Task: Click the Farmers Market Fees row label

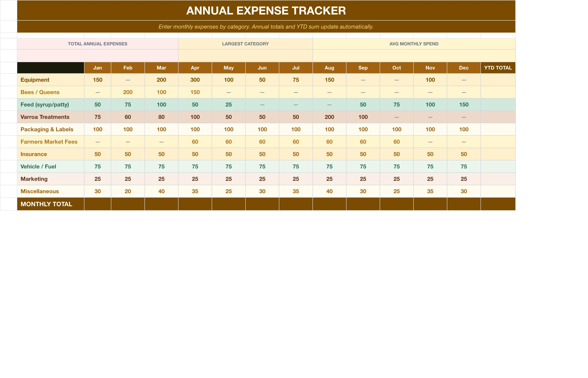Action: click(x=51, y=142)
